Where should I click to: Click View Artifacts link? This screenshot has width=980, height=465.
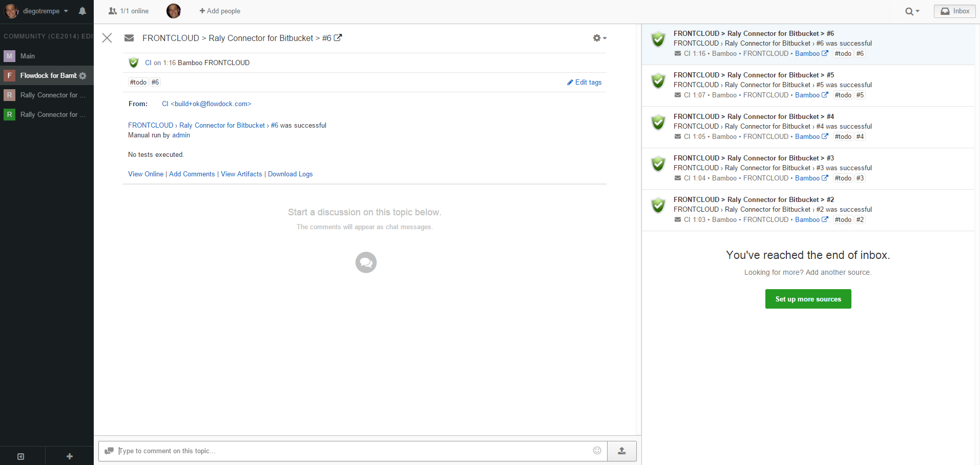click(241, 174)
